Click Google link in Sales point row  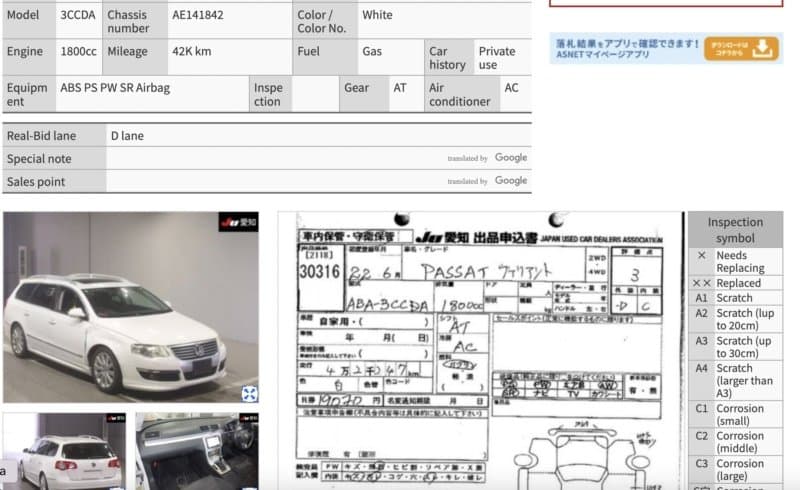pos(511,181)
